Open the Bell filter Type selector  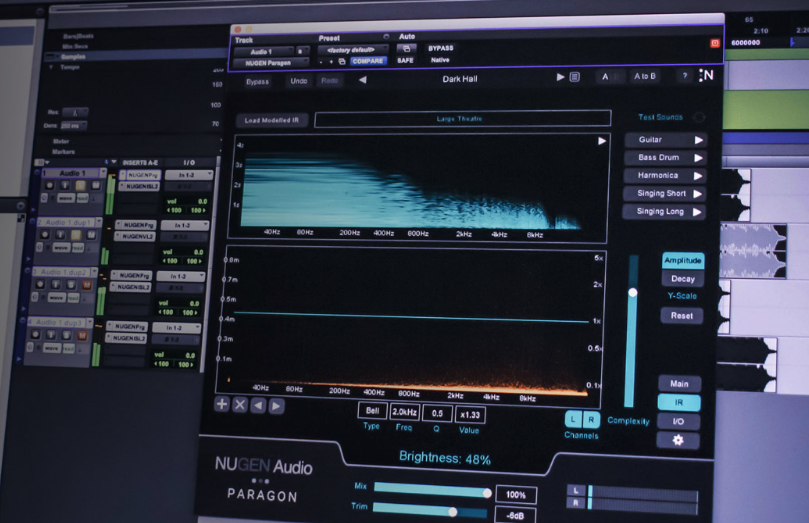coord(373,411)
